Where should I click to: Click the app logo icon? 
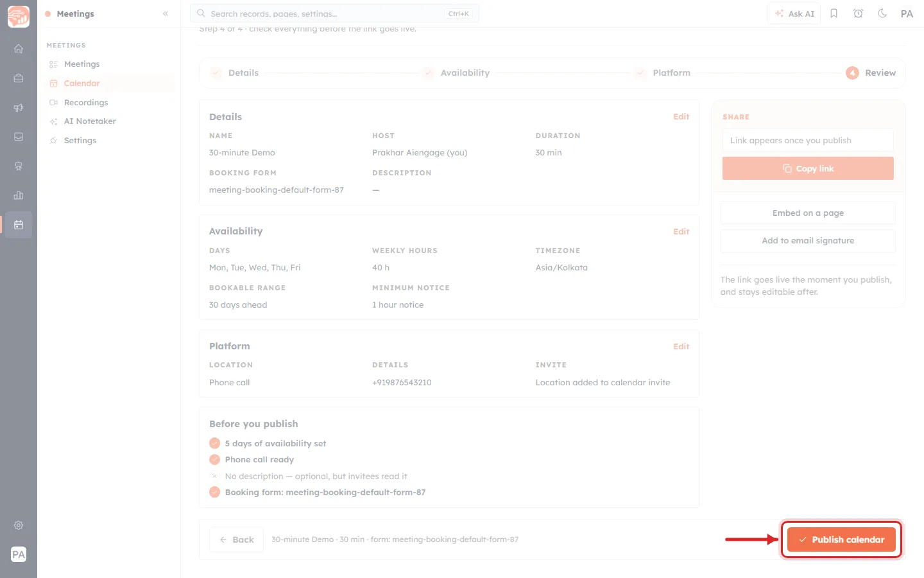click(x=19, y=17)
